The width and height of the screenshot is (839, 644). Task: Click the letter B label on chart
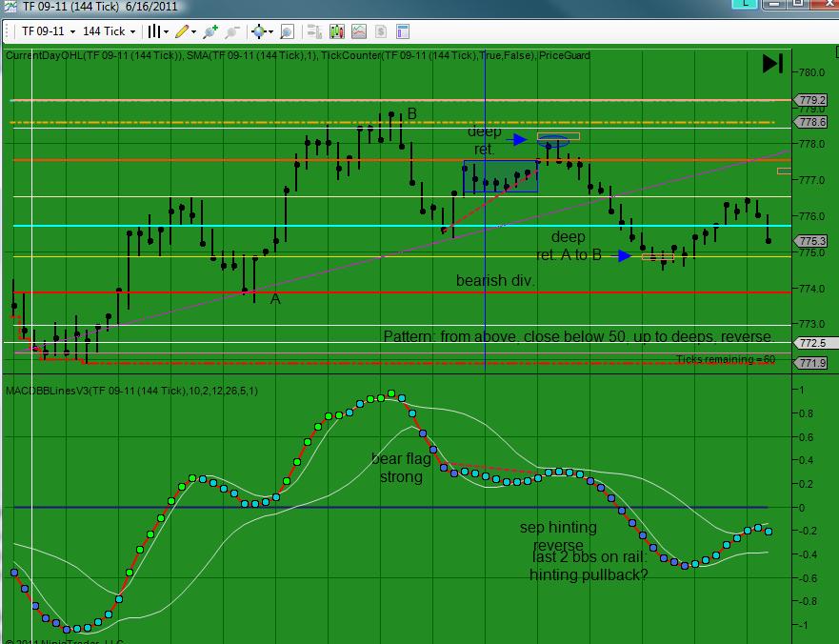412,114
